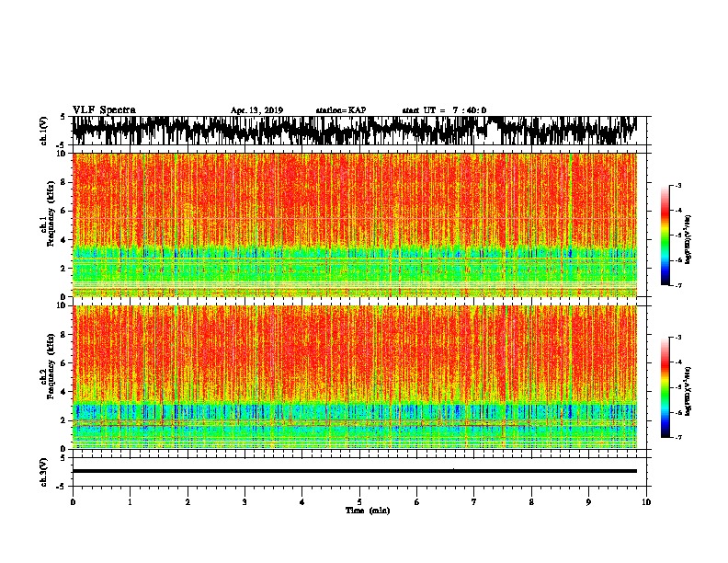Click the "start UT = 7:40:0" header text
728x563 pixels.
[x=444, y=110]
